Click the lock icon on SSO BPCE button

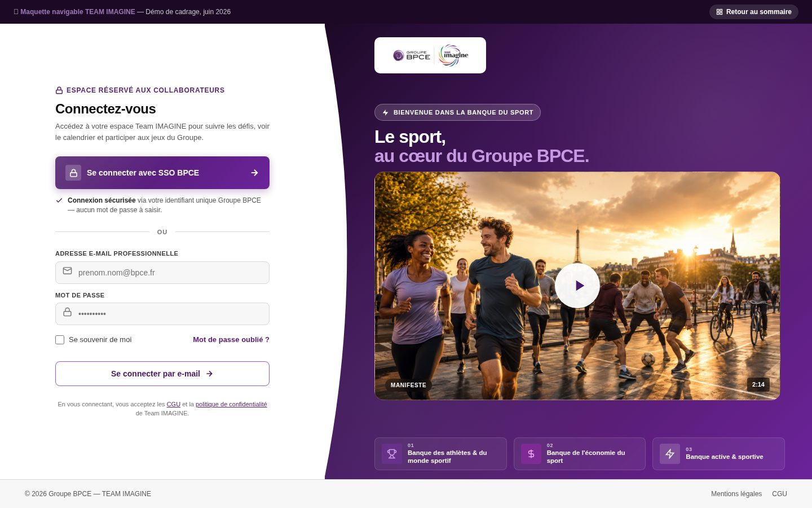(x=73, y=173)
